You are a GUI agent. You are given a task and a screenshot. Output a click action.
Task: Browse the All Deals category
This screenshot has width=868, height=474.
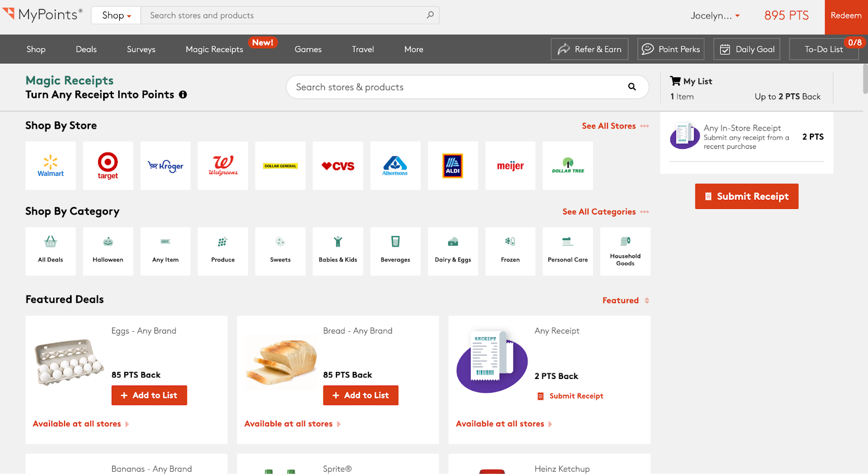tap(50, 251)
